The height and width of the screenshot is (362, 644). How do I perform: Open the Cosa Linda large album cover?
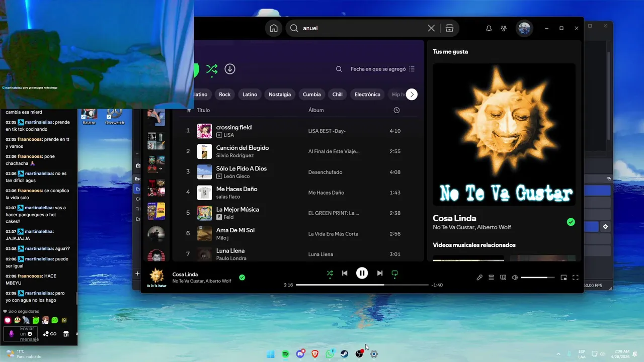point(504,134)
